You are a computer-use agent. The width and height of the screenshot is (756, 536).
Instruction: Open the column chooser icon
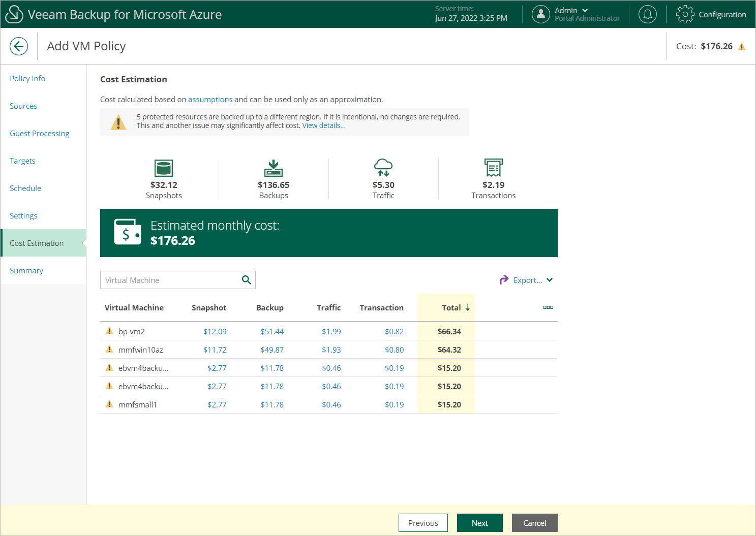click(548, 307)
